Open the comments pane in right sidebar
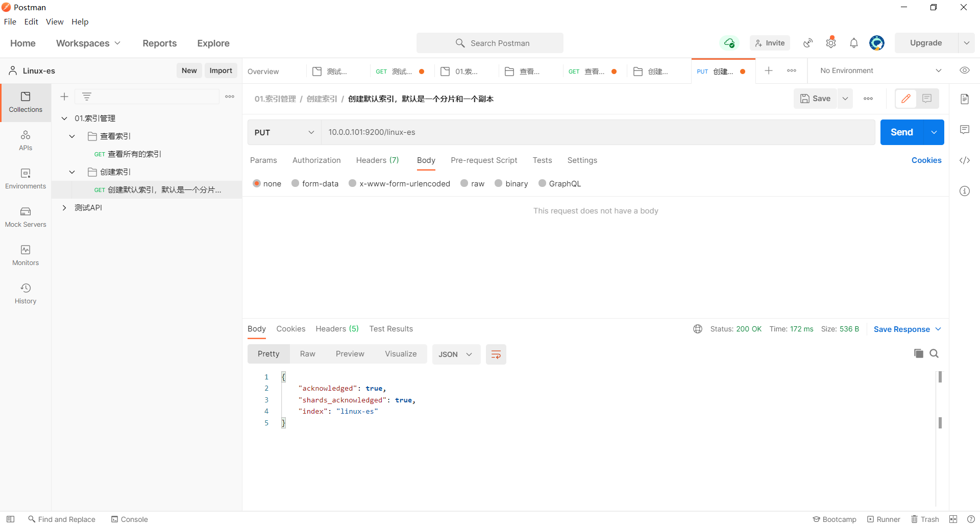Image resolution: width=980 pixels, height=526 pixels. [x=965, y=130]
